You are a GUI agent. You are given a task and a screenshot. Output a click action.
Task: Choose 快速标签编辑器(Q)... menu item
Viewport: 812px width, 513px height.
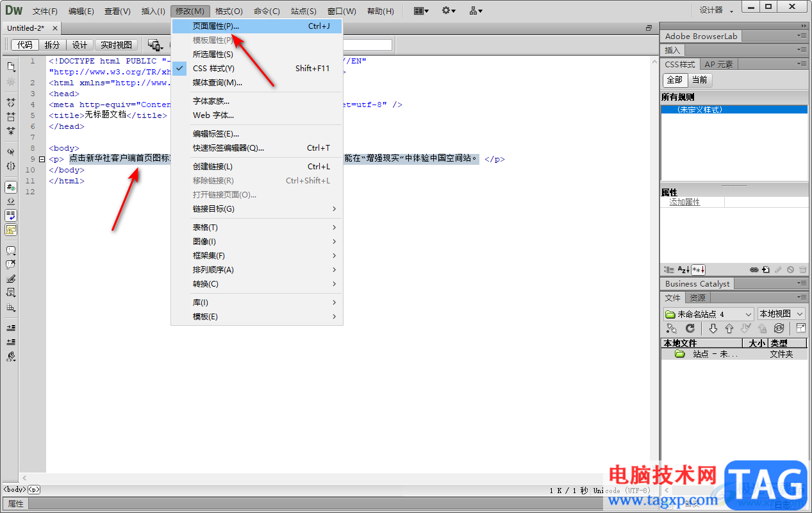(x=256, y=148)
